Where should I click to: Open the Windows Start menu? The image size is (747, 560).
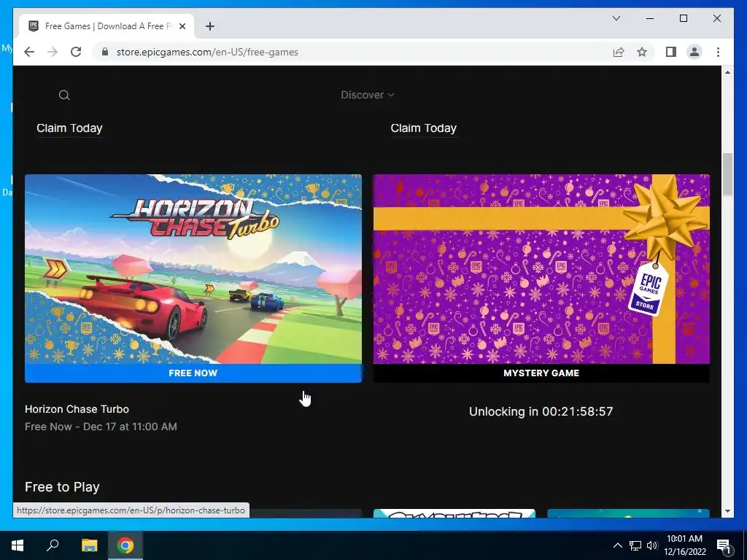tap(18, 545)
